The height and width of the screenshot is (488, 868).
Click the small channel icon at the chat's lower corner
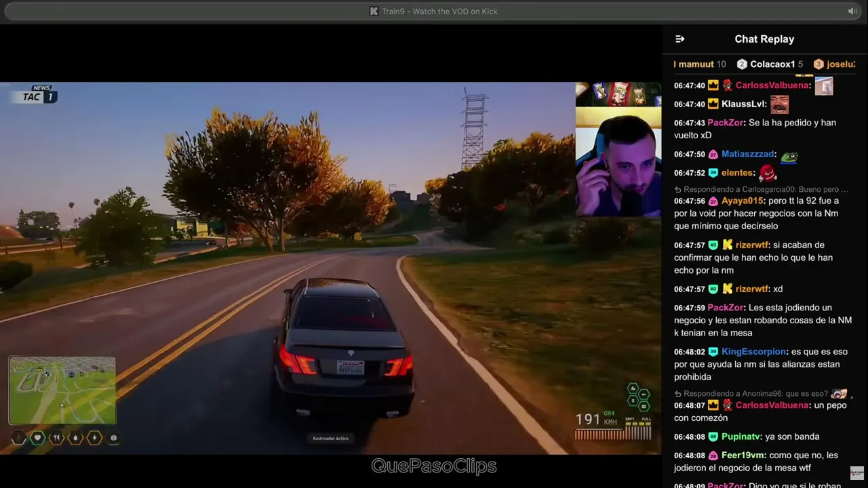[x=857, y=472]
